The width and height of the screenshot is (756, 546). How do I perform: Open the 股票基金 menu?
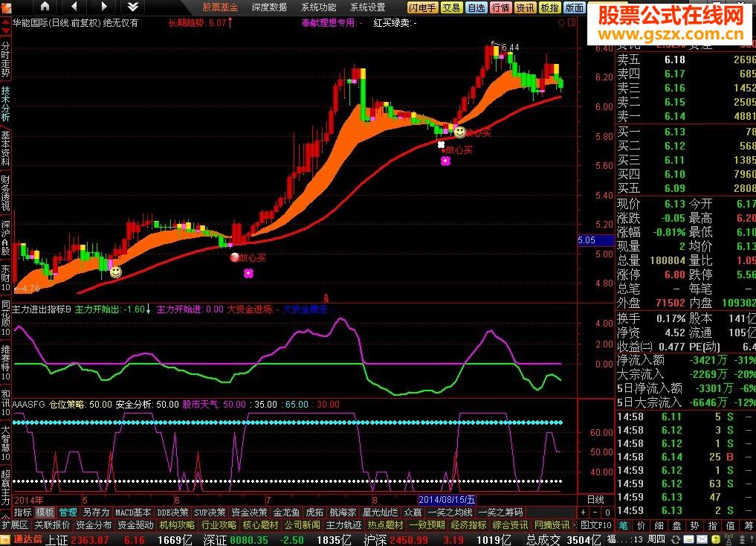tap(220, 7)
